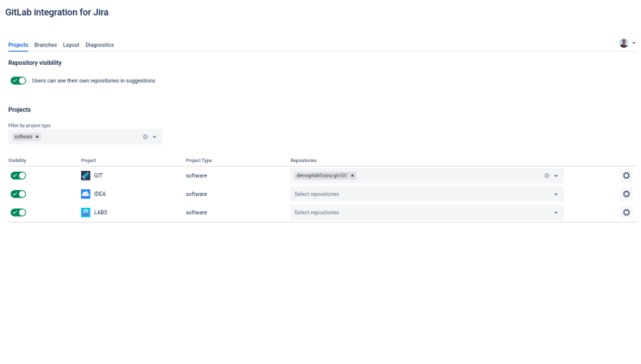
Task: Open settings gear for GIT project
Action: click(x=626, y=175)
